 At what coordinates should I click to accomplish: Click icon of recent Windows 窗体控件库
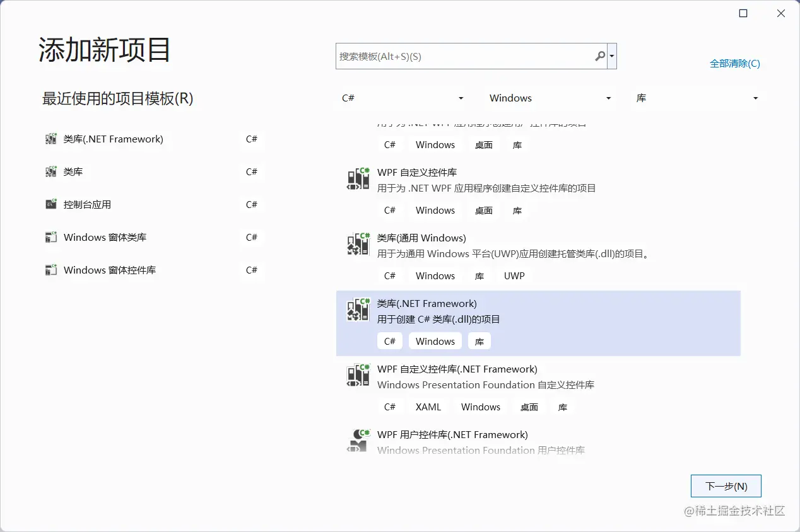click(x=51, y=270)
